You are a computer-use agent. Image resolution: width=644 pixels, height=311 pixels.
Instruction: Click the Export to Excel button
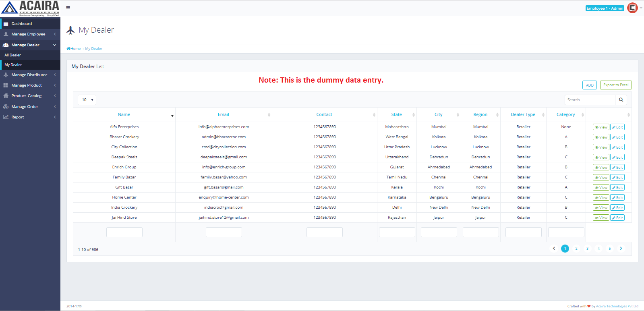point(615,85)
